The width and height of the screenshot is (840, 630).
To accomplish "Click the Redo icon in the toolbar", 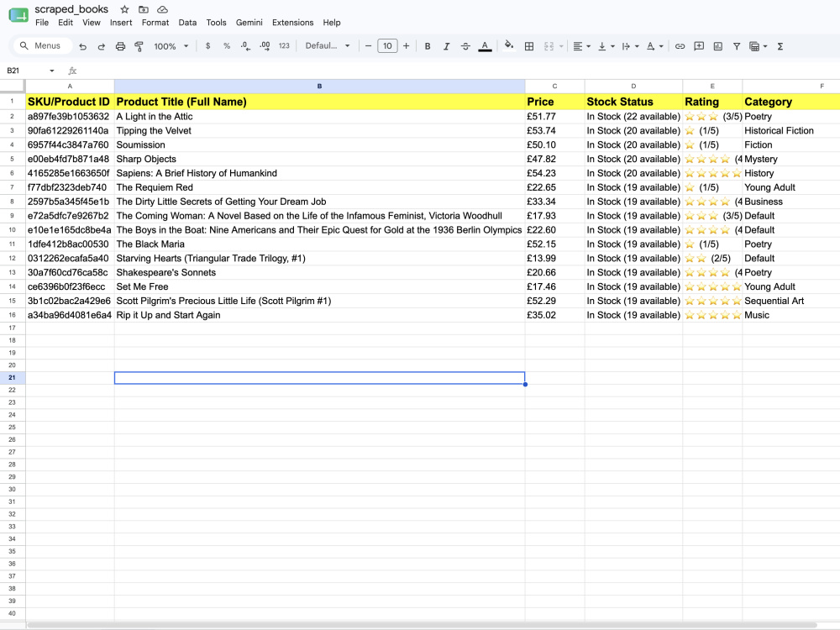I will tap(102, 46).
